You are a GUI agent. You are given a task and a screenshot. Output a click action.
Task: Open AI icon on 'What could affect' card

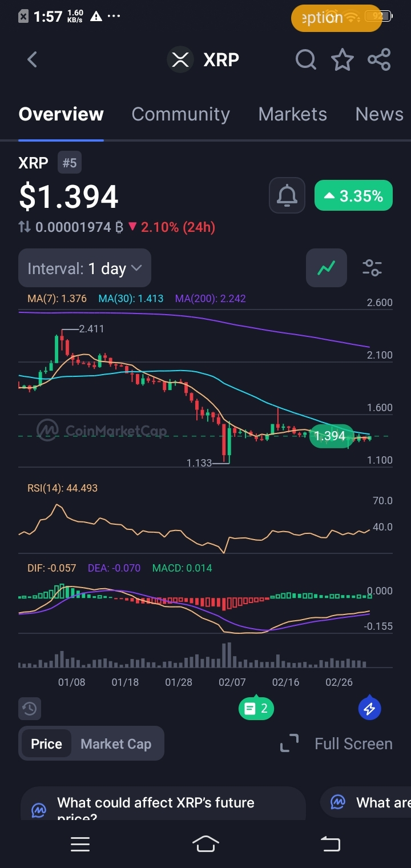point(39,810)
